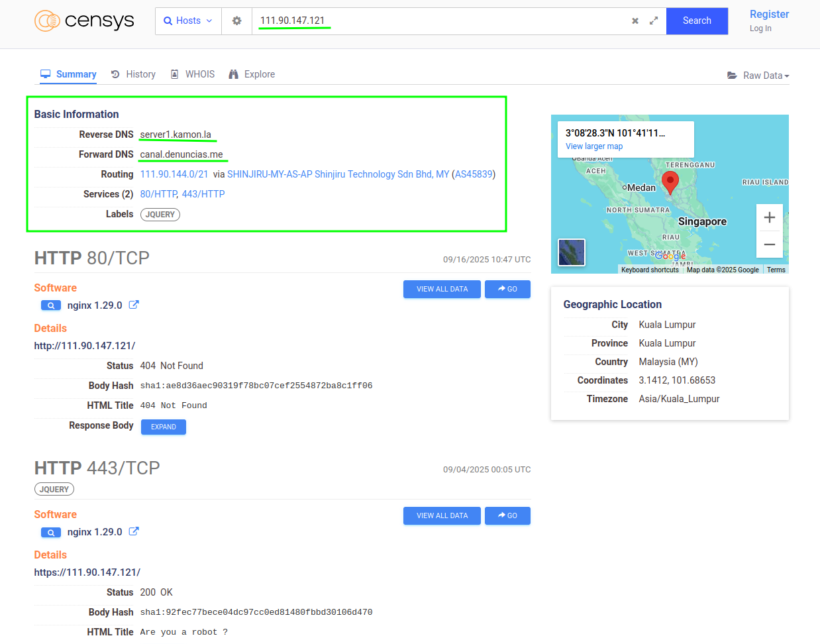The height and width of the screenshot is (644, 820).
Task: Open nginx external link icon under HTTP 80
Action: point(134,305)
